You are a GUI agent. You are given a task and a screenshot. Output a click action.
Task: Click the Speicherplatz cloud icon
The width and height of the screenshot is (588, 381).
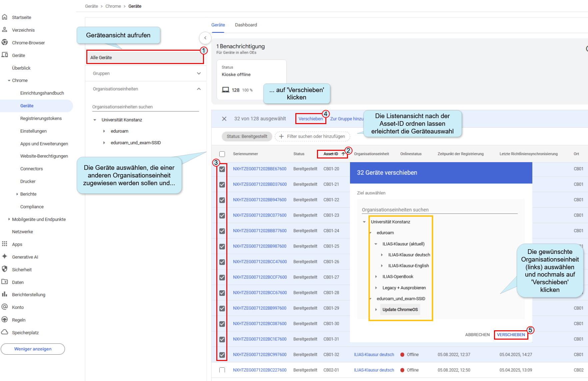pyautogui.click(x=5, y=332)
